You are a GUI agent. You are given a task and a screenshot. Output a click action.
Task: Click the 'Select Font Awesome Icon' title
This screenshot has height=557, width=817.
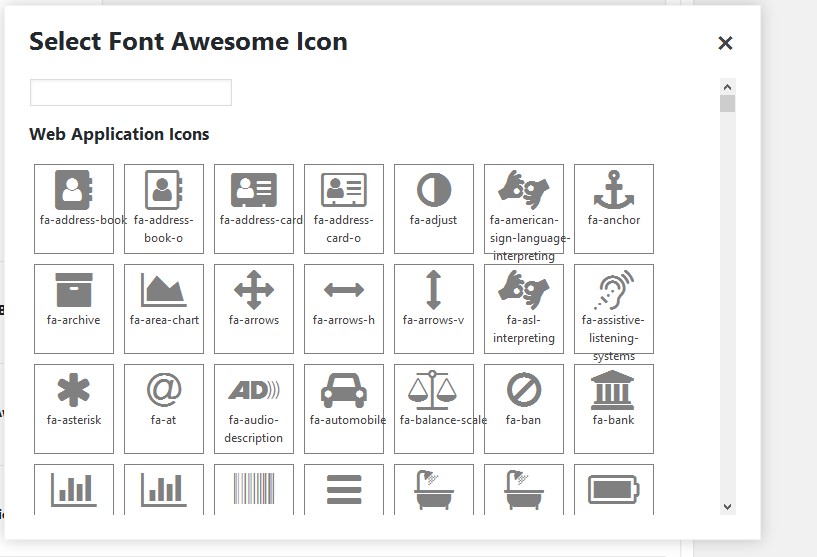[189, 42]
